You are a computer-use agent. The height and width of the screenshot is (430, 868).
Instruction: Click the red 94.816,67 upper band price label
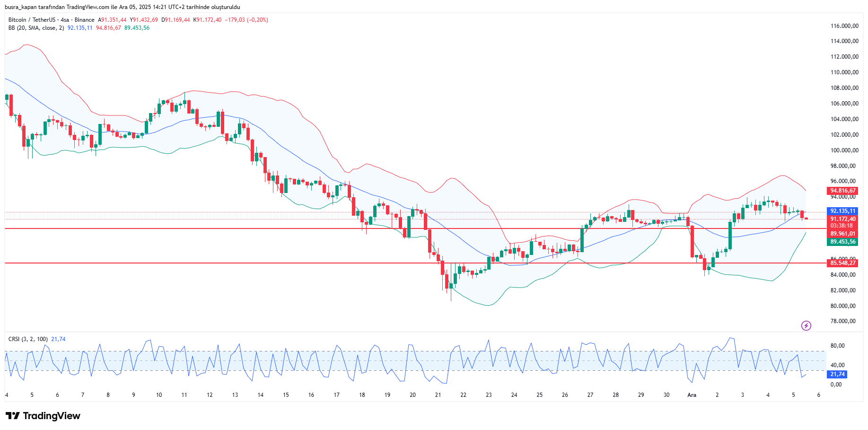(x=842, y=191)
